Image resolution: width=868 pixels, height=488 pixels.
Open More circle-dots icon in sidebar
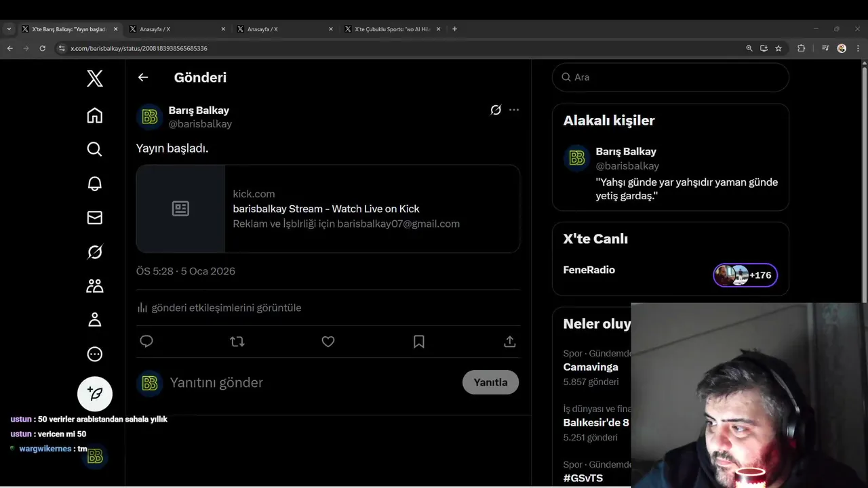95,354
